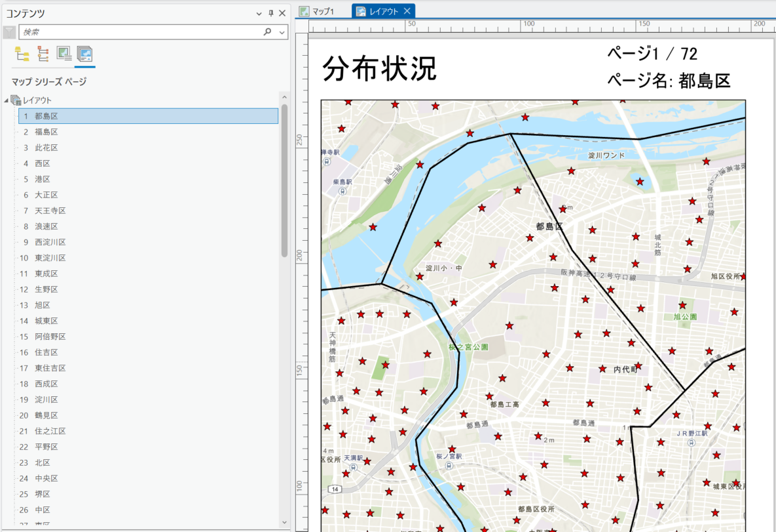Open the Contents pane options chevron menu
The height and width of the screenshot is (532, 776).
(x=259, y=14)
